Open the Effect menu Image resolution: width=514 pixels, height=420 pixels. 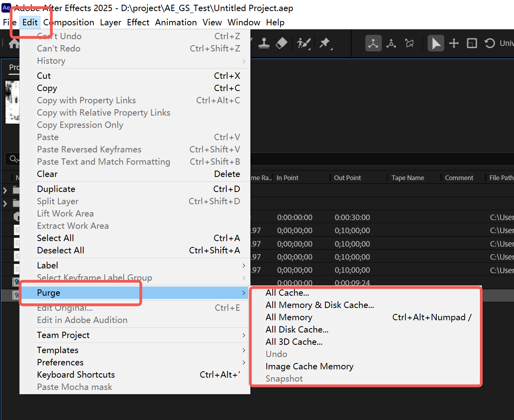[x=138, y=22]
